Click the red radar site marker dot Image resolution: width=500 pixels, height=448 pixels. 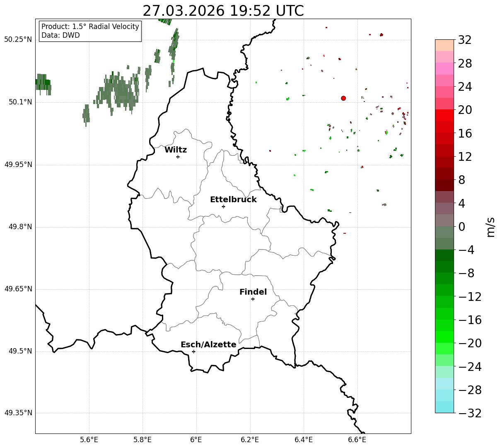click(x=343, y=98)
